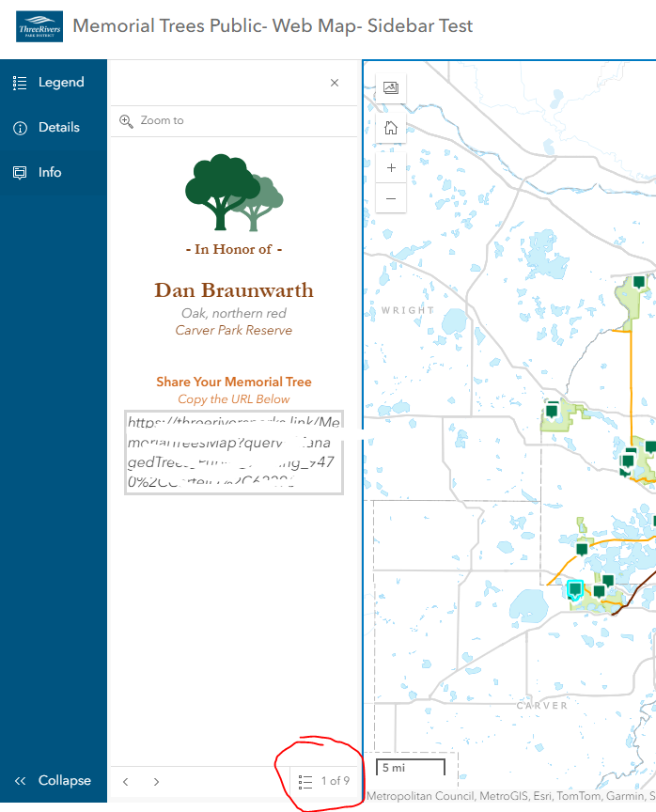Click the name Dan Braunwarth

[x=234, y=290]
